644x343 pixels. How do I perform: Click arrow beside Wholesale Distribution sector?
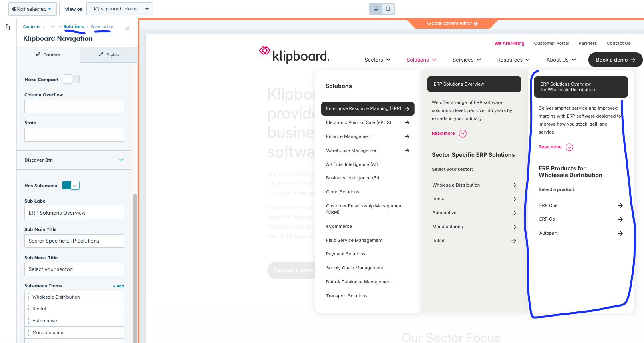pyautogui.click(x=514, y=185)
